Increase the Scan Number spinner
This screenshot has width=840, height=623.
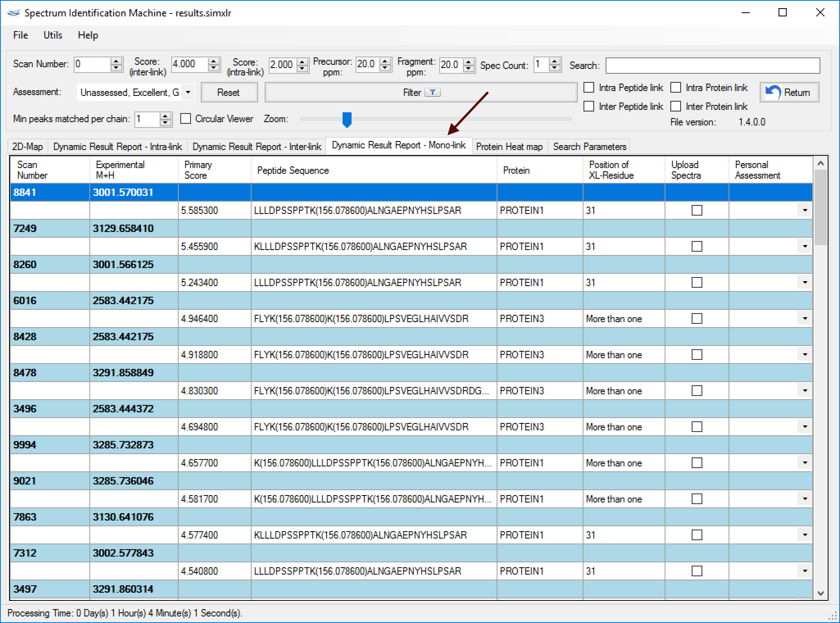coord(116,61)
